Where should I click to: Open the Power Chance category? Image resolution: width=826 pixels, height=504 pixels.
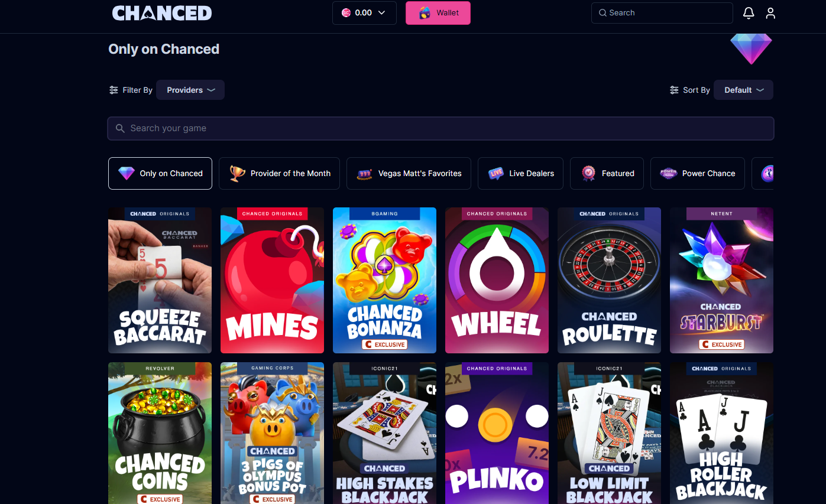click(x=698, y=173)
